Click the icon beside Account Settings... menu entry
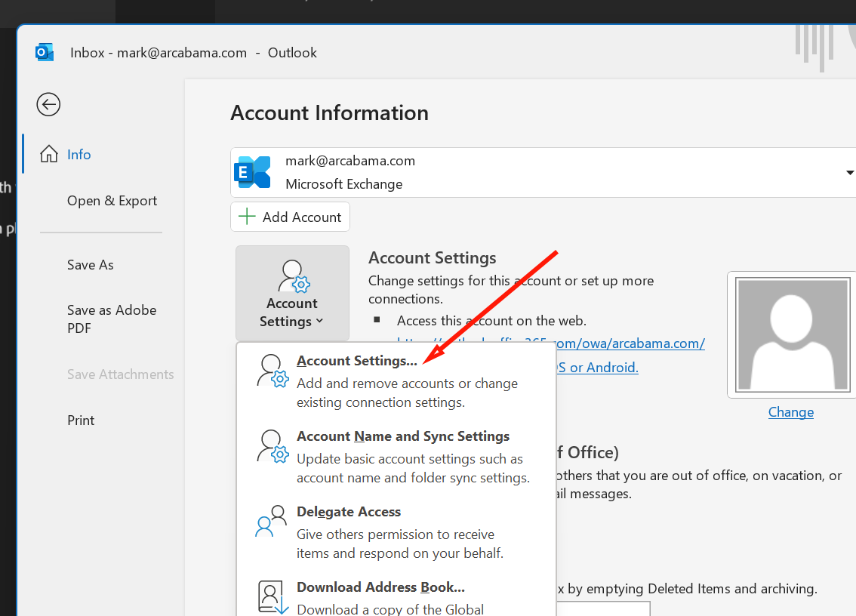Screen dimensions: 856x616 (x=273, y=371)
